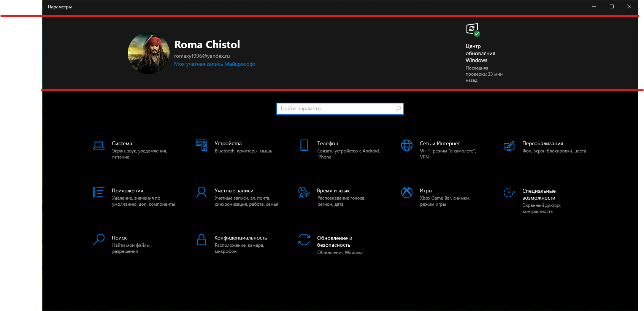Open the Сеть и Интернет globe icon
The image size is (644, 311).
407,145
